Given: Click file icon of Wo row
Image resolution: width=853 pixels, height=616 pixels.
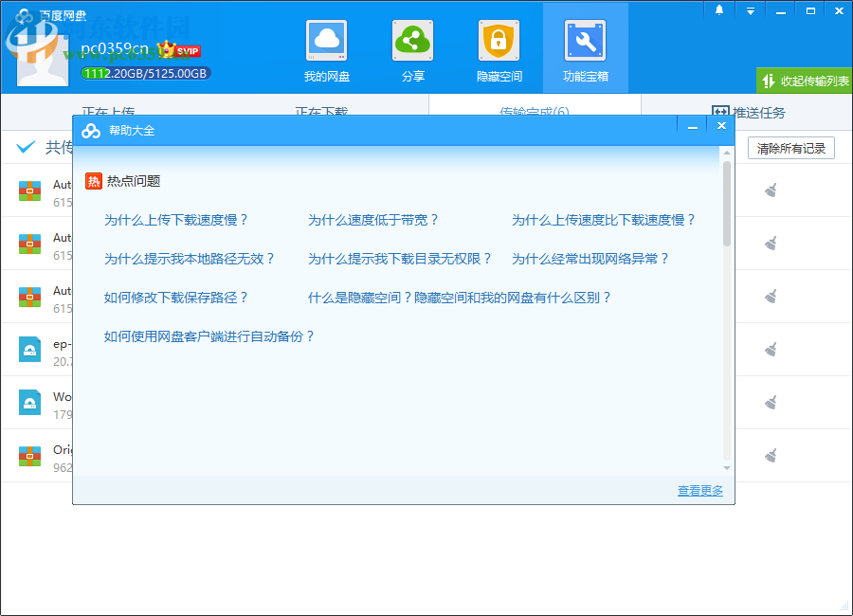Looking at the screenshot, I should tap(30, 403).
